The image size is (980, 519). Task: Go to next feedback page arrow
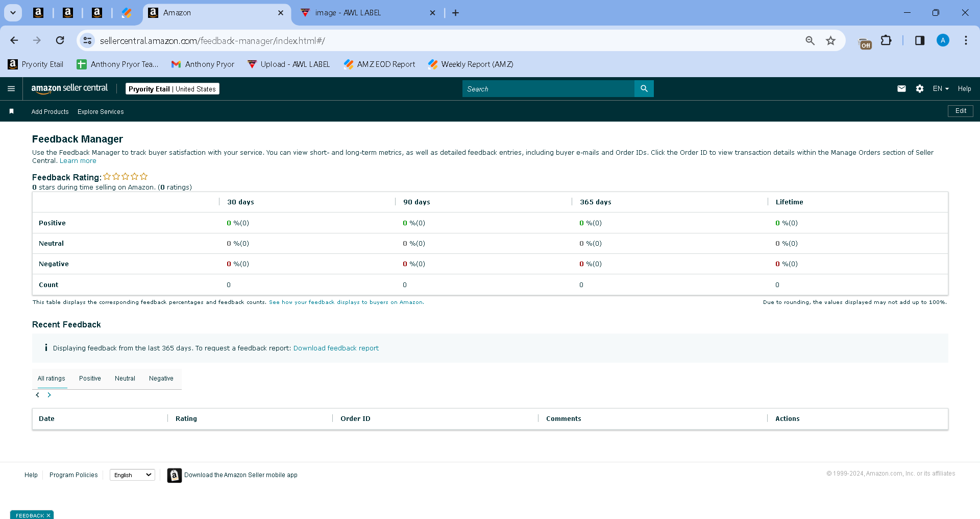[49, 395]
